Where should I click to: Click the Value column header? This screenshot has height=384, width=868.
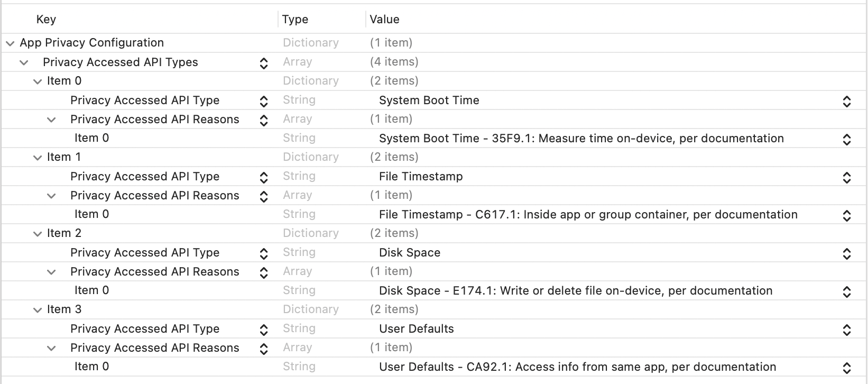pos(384,20)
